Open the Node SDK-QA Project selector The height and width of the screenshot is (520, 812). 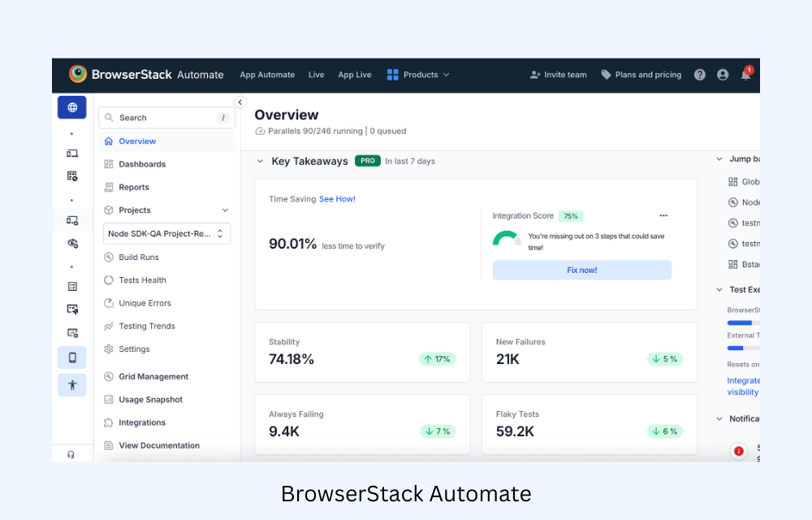pos(166,233)
